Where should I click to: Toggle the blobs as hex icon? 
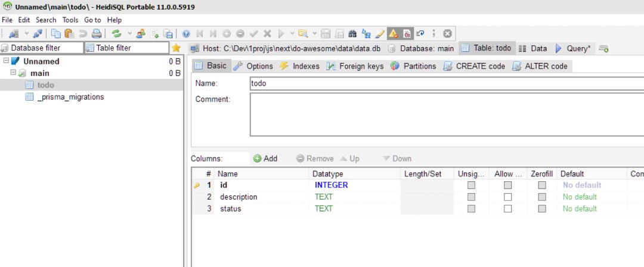[407, 33]
